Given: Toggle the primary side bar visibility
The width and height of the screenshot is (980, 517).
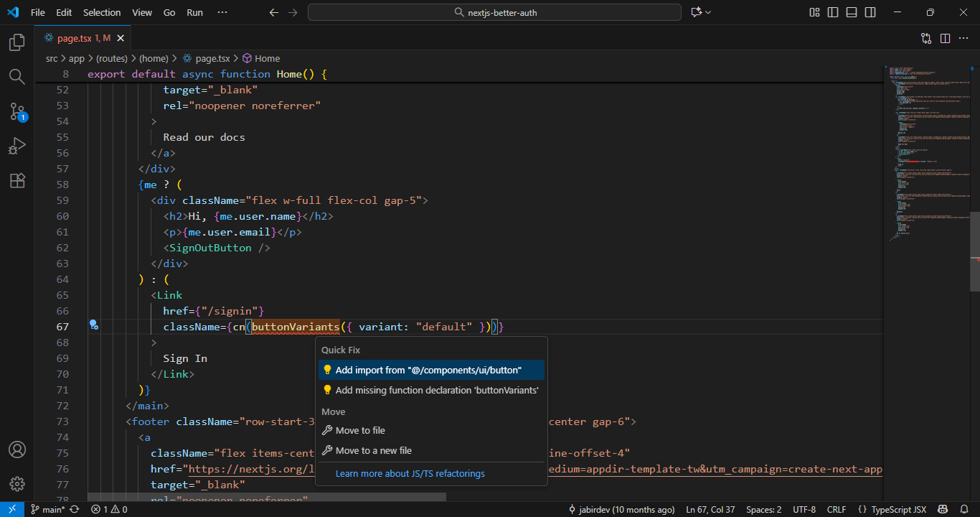Looking at the screenshot, I should point(833,12).
